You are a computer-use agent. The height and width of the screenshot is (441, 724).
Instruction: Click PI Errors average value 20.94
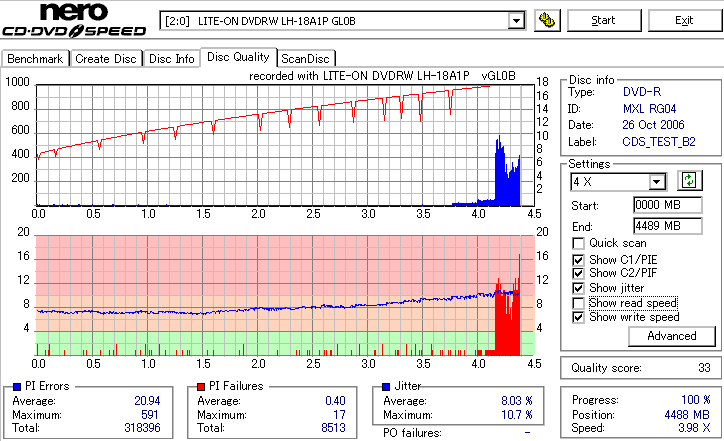tap(147, 401)
